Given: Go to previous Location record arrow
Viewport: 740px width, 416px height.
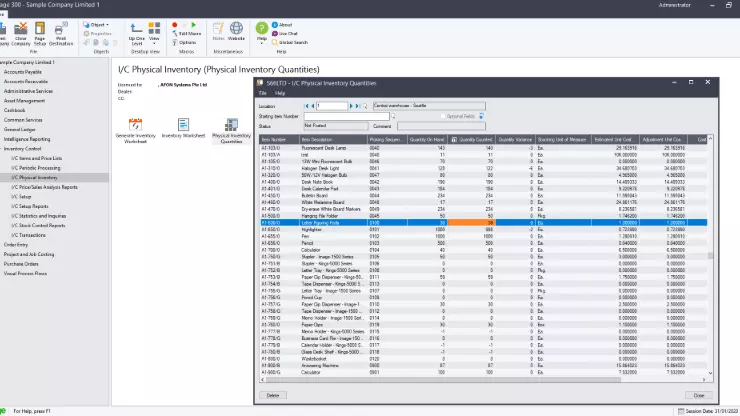Looking at the screenshot, I should [x=312, y=106].
